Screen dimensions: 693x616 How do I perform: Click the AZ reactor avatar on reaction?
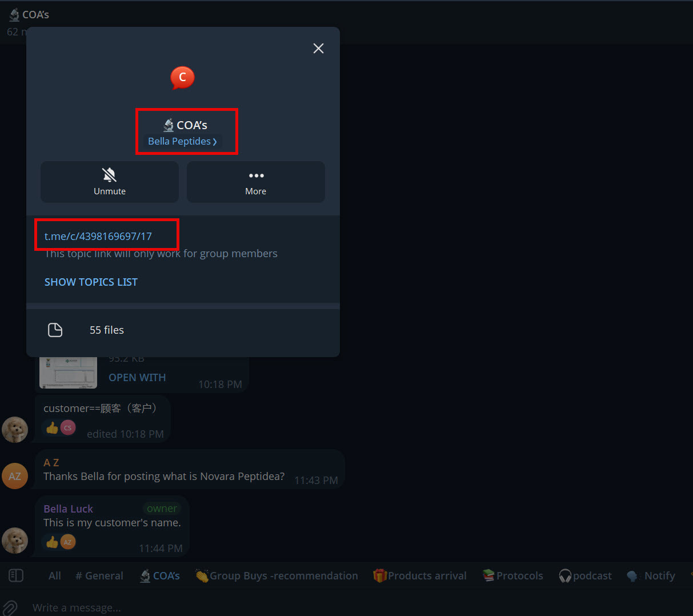(x=68, y=542)
